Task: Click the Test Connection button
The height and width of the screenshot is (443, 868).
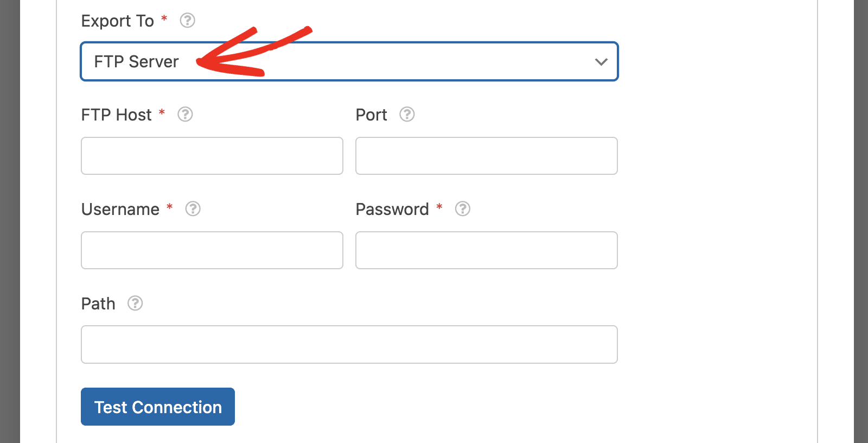Action: tap(158, 407)
